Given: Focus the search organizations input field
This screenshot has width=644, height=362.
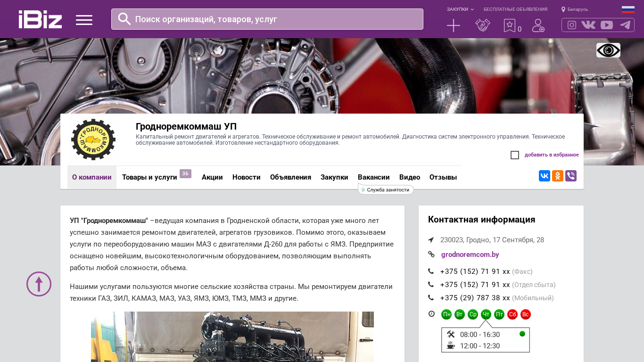Looking at the screenshot, I should pyautogui.click(x=267, y=19).
